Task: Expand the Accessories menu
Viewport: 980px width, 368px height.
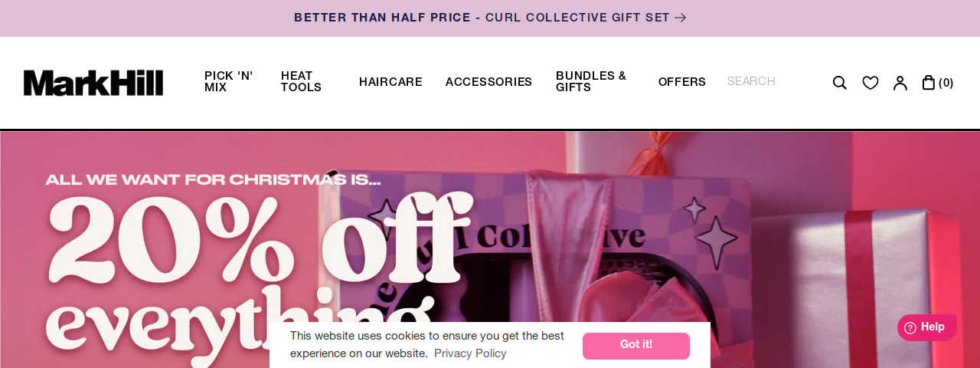Action: [488, 82]
